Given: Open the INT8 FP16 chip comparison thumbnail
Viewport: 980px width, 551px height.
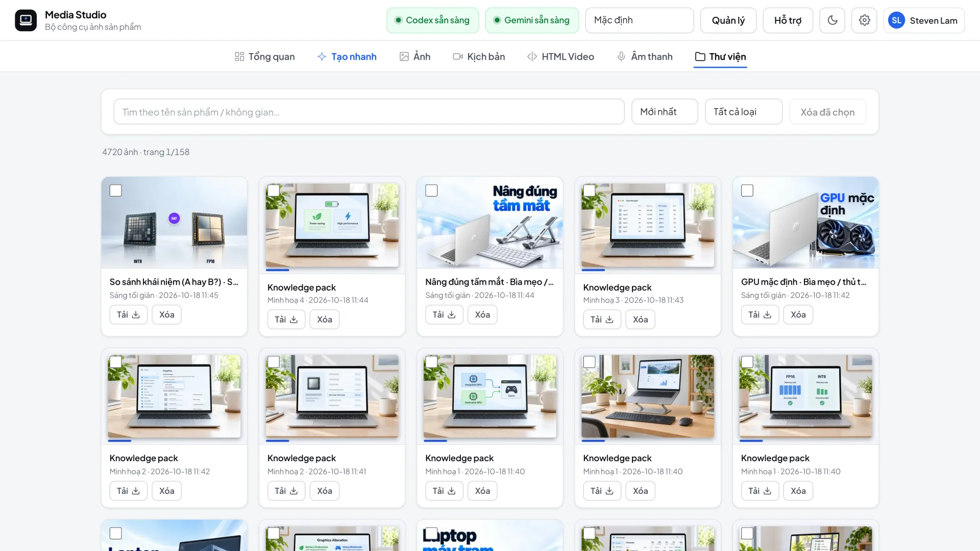Looking at the screenshot, I should 174,223.
